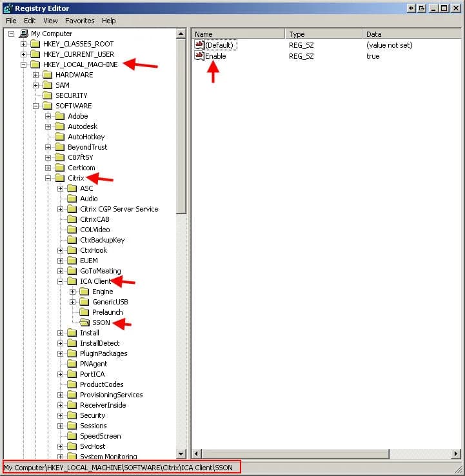Sort values by the Type column header
Image resolution: width=465 pixels, height=476 pixels.
point(324,34)
